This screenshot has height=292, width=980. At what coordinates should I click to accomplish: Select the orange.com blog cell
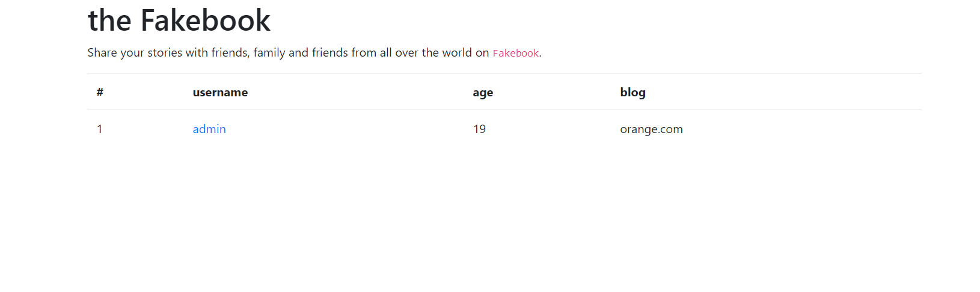pos(651,129)
